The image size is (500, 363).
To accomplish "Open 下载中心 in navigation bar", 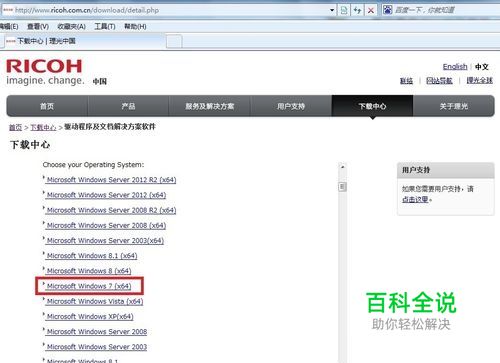I will [372, 106].
